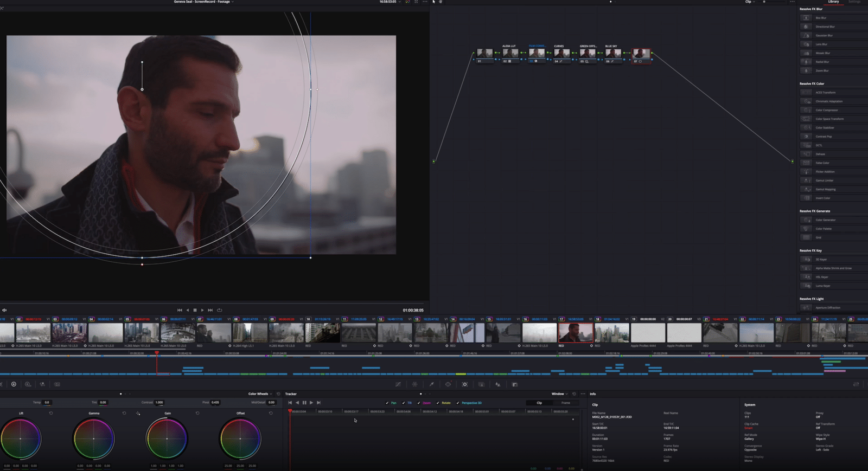
Task: Reset the Gamma color wheel
Action: [124, 413]
